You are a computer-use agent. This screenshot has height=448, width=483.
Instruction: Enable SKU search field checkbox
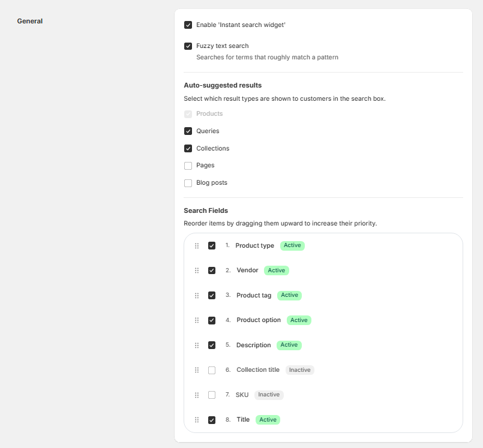click(212, 395)
